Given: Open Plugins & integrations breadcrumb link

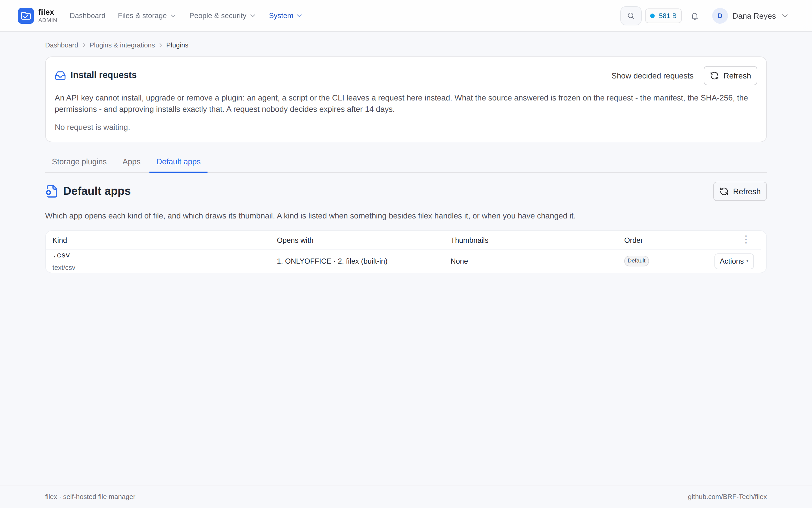Looking at the screenshot, I should pos(122,45).
